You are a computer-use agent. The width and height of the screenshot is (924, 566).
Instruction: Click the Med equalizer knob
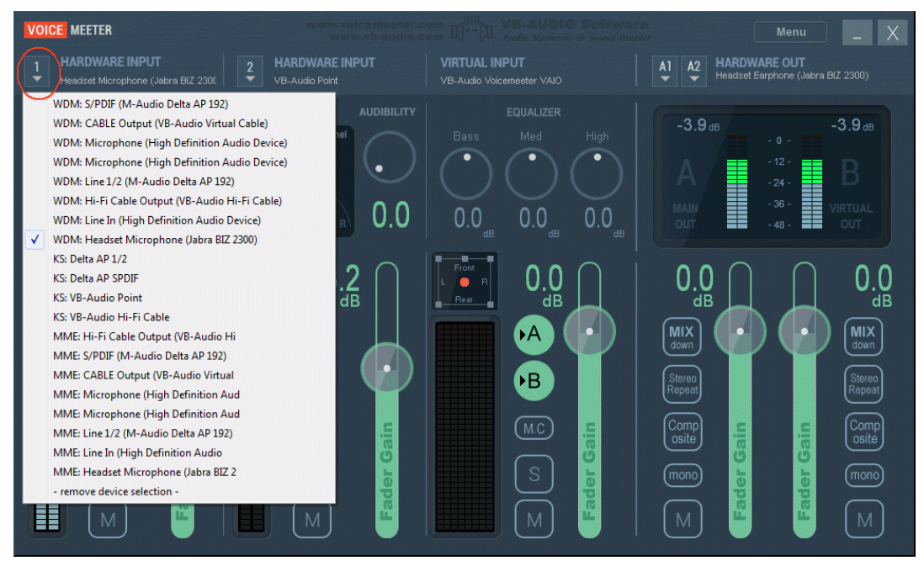531,174
